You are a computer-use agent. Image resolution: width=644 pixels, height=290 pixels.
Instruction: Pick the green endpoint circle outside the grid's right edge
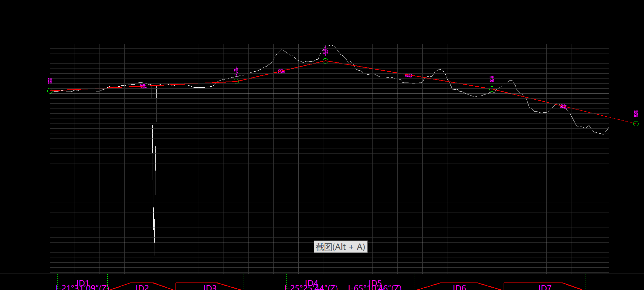(636, 124)
